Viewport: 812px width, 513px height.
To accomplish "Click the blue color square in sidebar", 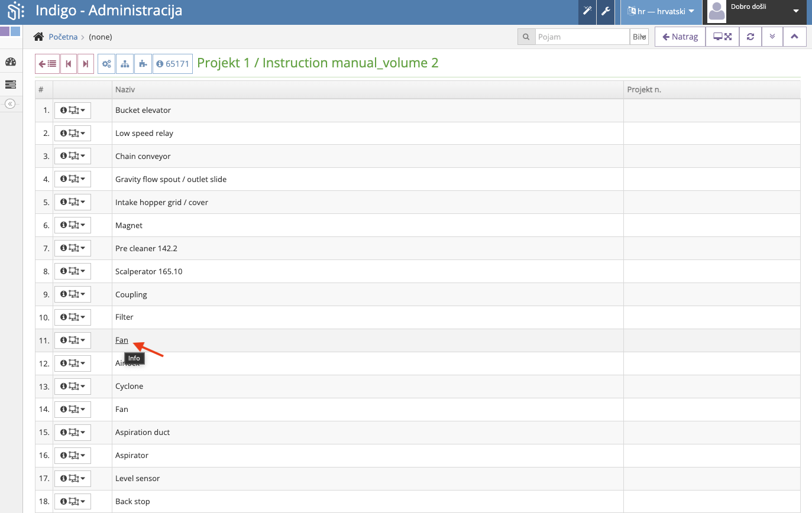I will (x=16, y=31).
